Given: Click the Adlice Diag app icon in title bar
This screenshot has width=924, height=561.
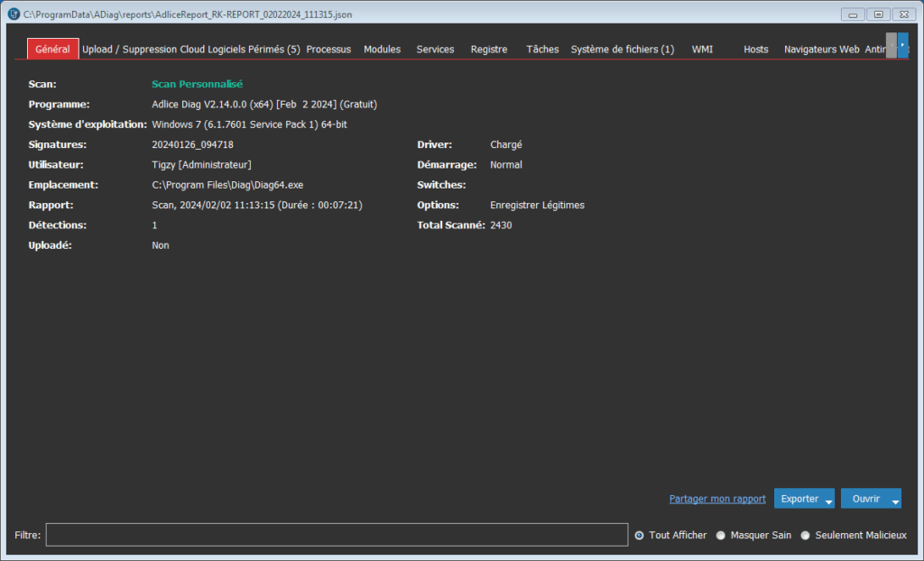Looking at the screenshot, I should point(13,14).
